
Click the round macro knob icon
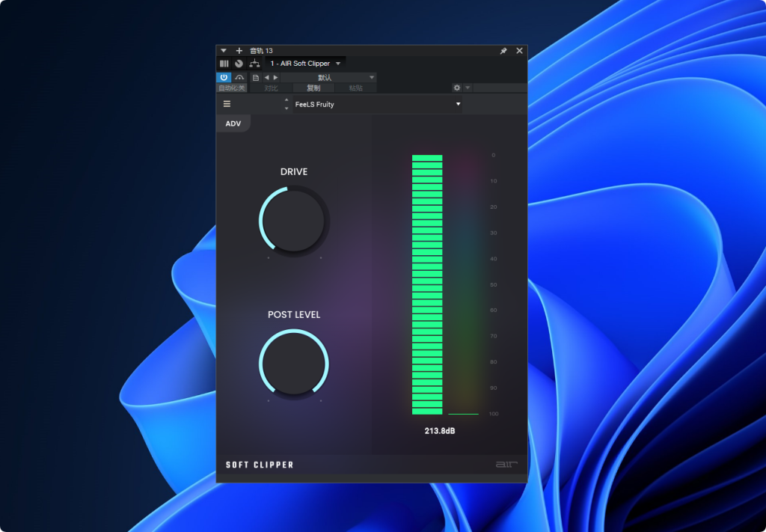coord(239,64)
